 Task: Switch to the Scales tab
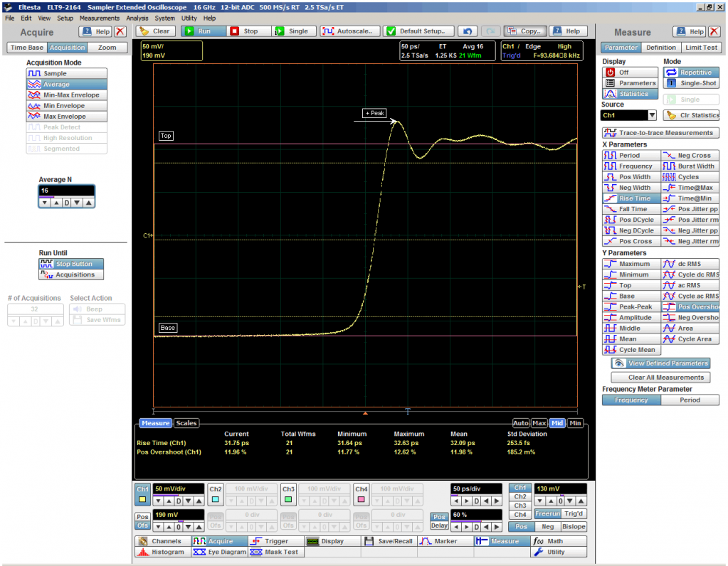[x=186, y=423]
